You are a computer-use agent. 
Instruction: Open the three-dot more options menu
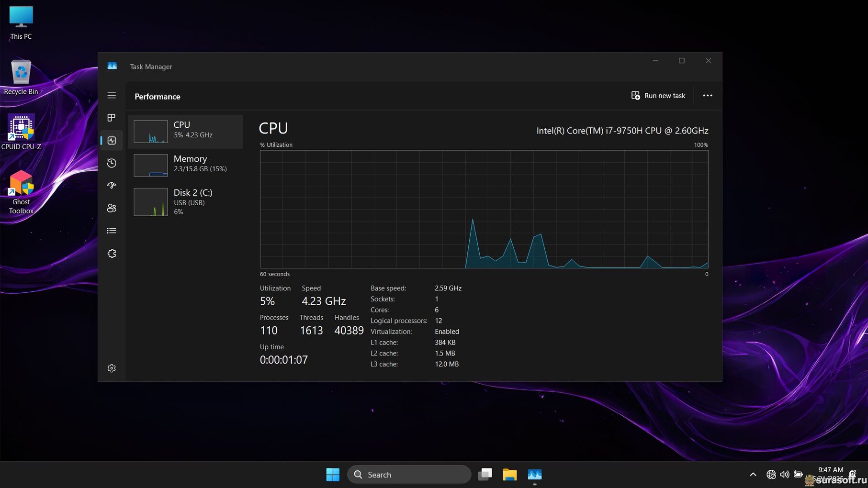(708, 96)
